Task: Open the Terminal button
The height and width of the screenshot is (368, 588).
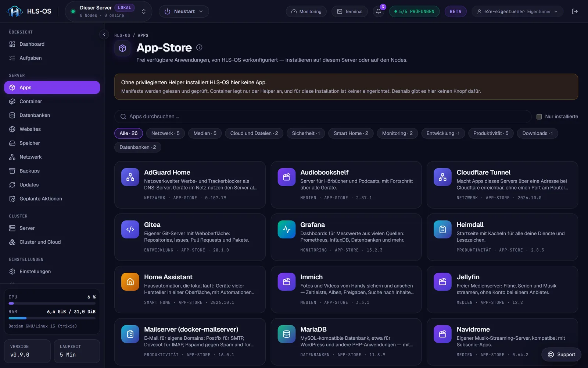Action: point(350,11)
